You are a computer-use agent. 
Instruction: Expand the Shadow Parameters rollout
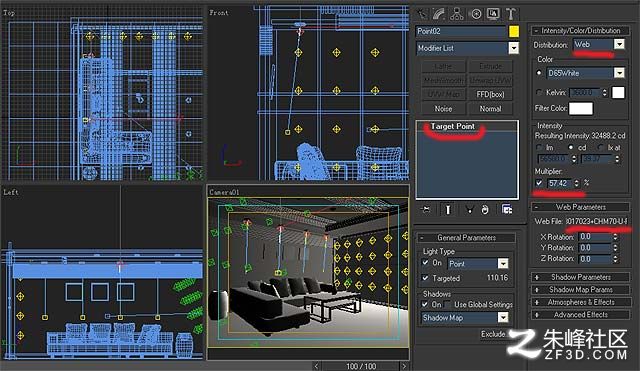pyautogui.click(x=580, y=277)
